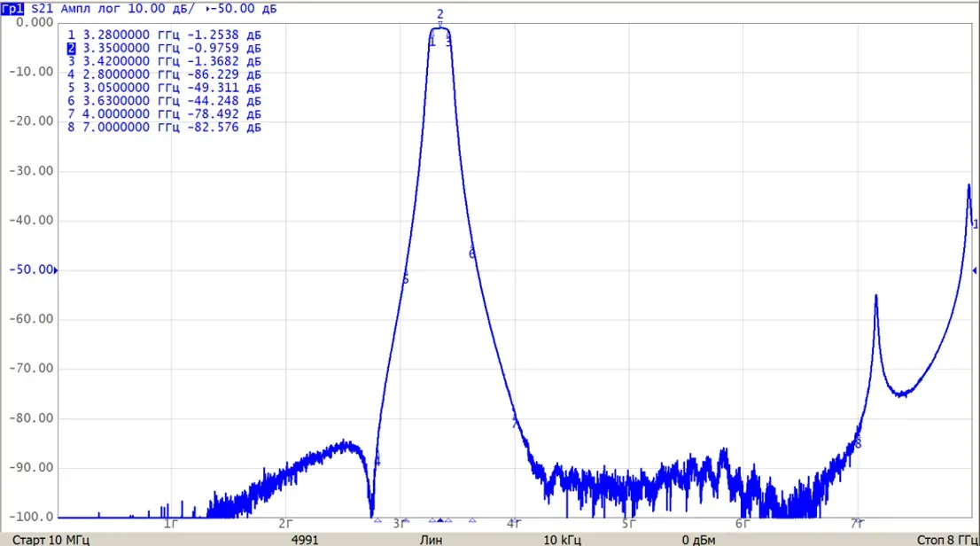Open the Ампл лог format setting
980x546 pixels.
click(90, 9)
